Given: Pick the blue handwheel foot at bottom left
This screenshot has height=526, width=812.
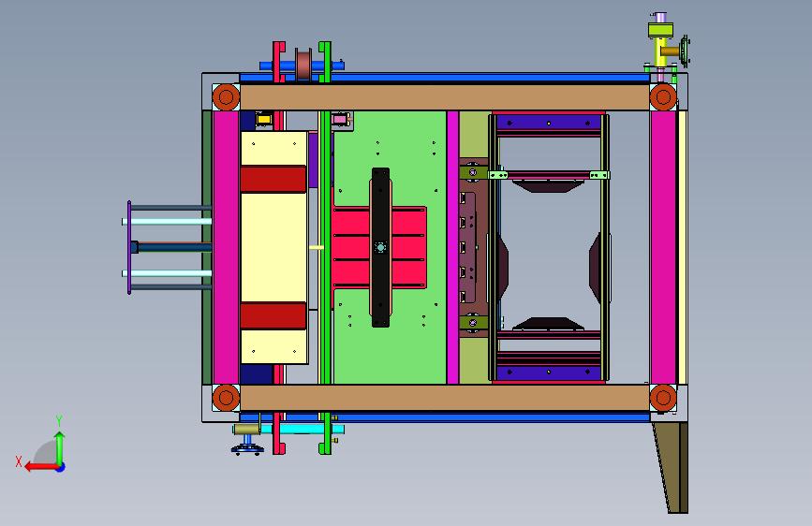Looking at the screenshot, I should (247, 447).
